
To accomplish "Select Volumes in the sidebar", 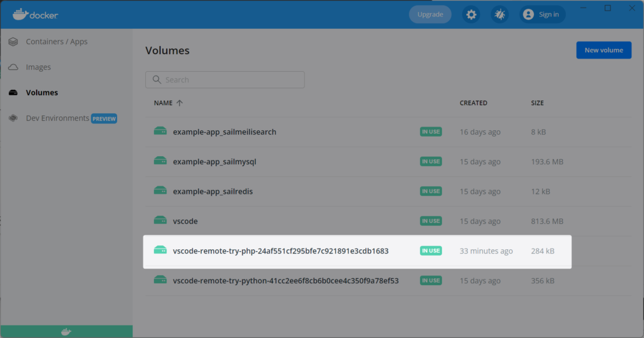I will pyautogui.click(x=42, y=93).
